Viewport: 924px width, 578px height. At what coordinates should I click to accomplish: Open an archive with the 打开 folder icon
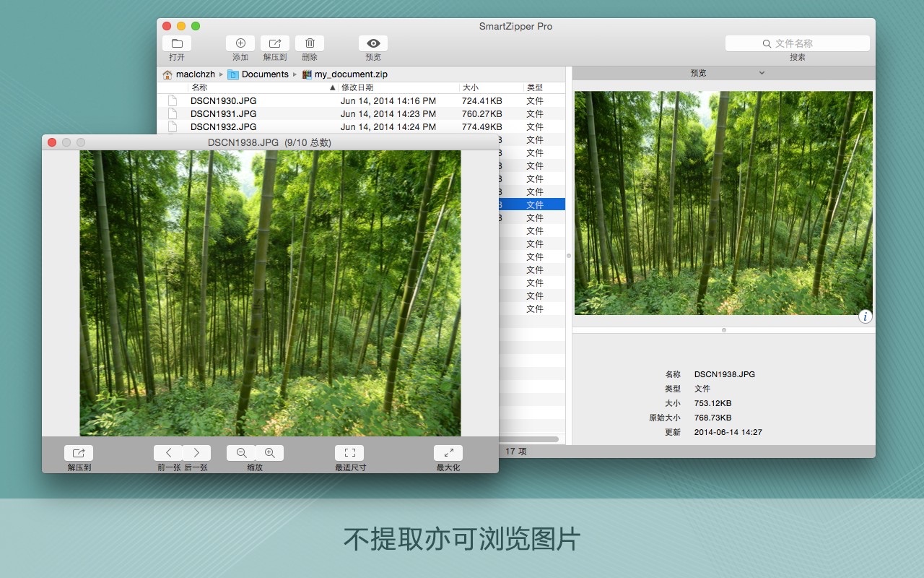point(177,43)
